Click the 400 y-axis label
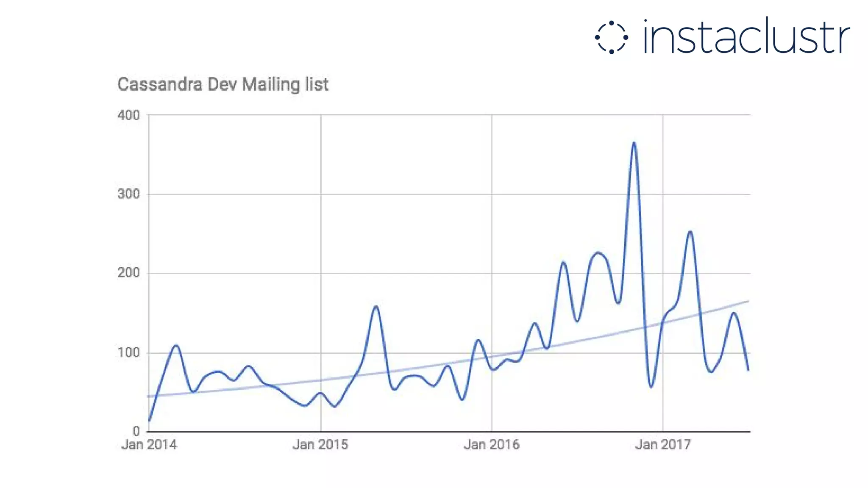This screenshot has width=868, height=488. pos(128,115)
